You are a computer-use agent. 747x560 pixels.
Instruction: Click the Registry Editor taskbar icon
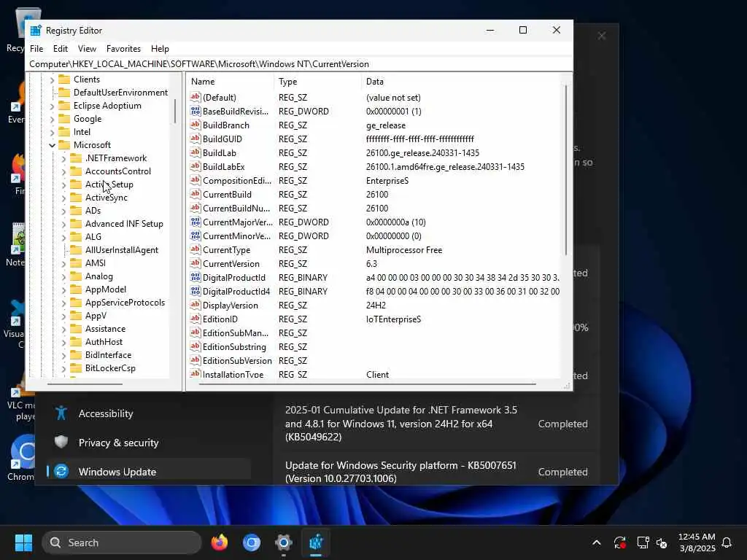click(x=316, y=542)
